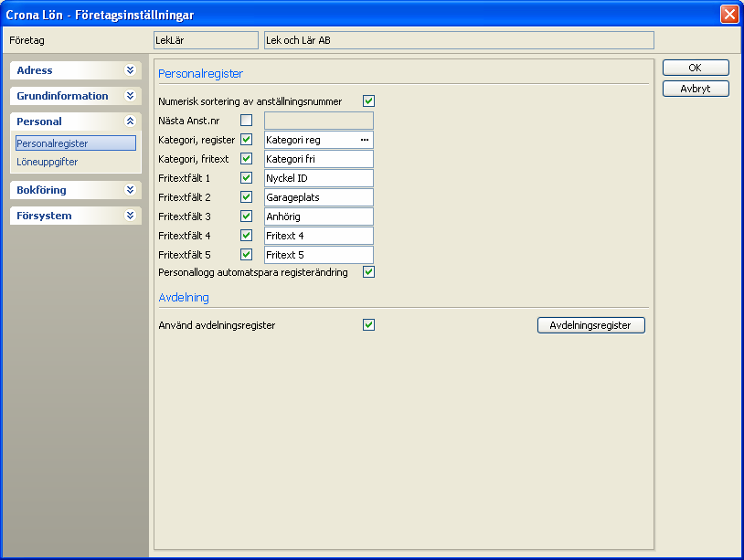Enable the Nästa Anst.nr checkbox
The image size is (744, 560).
246,121
